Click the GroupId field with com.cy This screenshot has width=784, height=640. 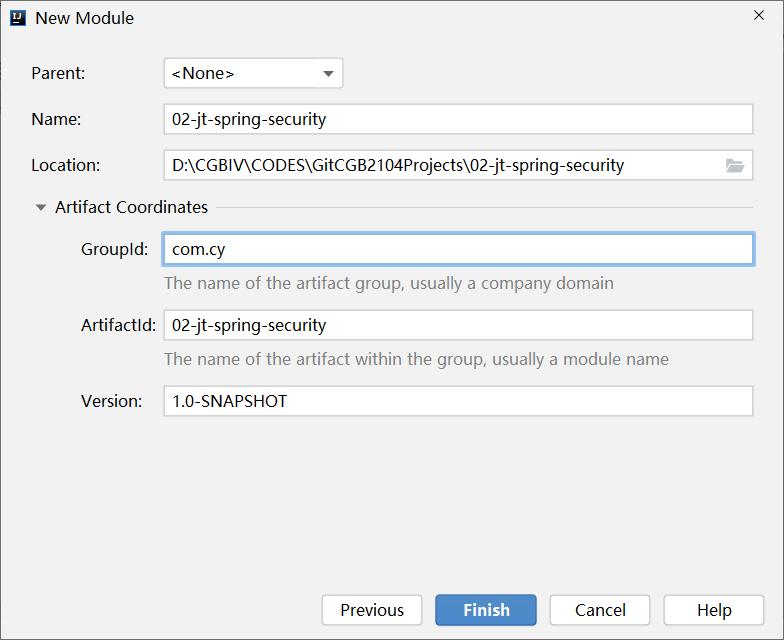click(458, 249)
